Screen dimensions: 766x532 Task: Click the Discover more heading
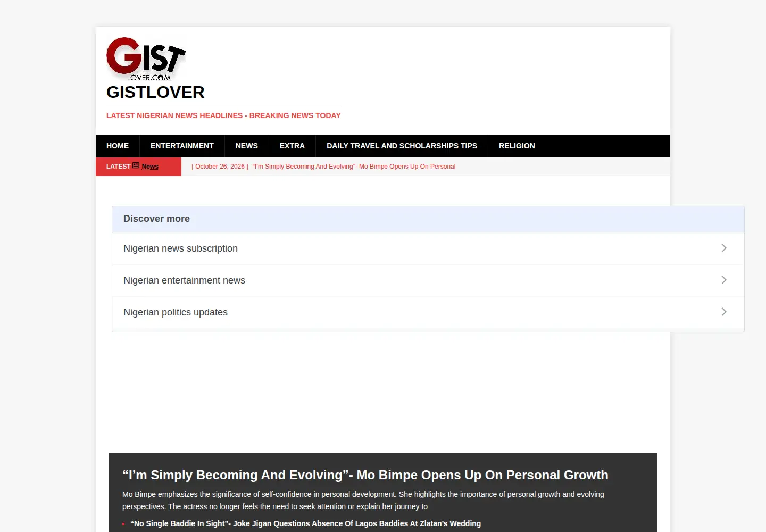point(156,219)
